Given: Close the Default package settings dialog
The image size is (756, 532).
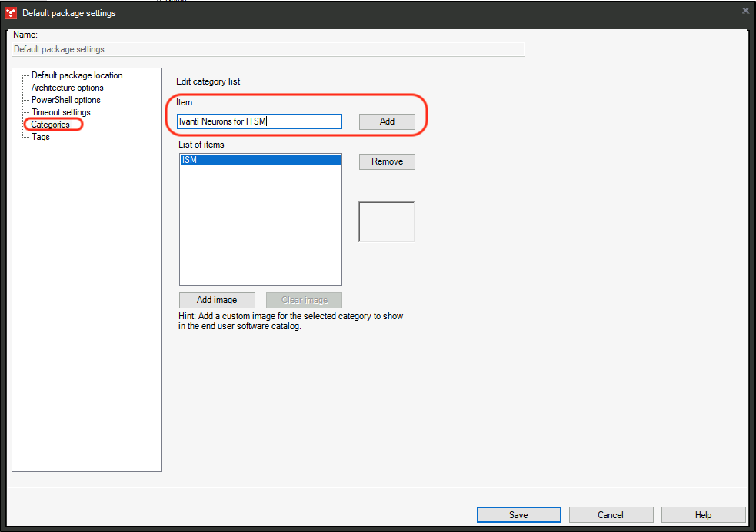Looking at the screenshot, I should point(745,11).
